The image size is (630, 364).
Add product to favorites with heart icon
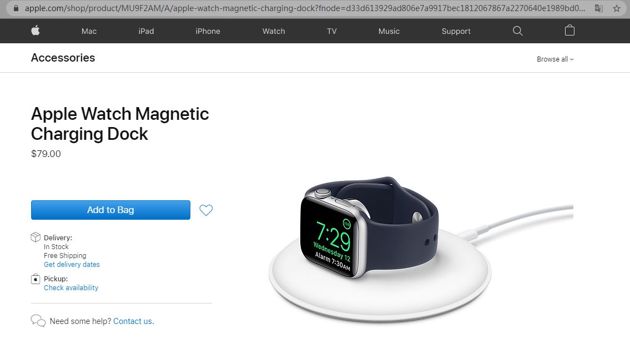click(206, 210)
